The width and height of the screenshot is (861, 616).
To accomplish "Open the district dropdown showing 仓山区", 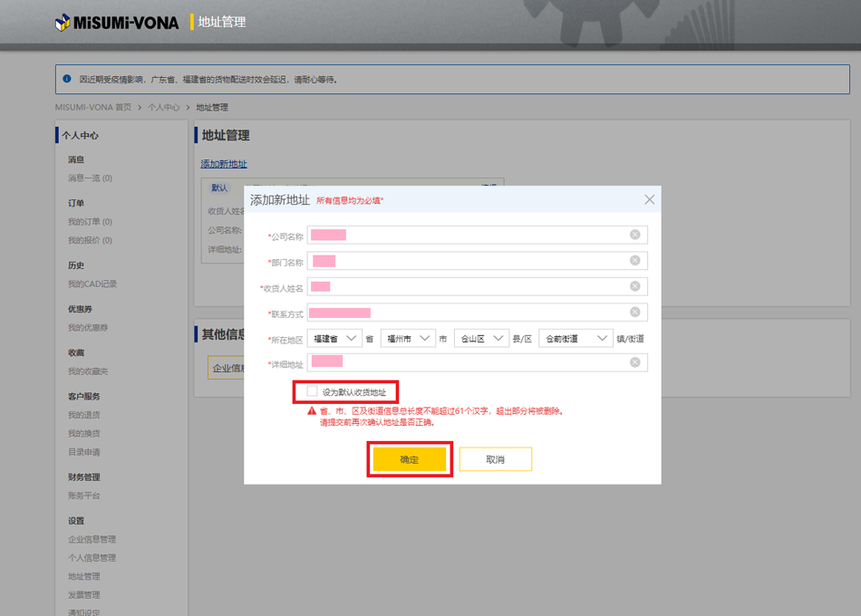I will point(481,338).
